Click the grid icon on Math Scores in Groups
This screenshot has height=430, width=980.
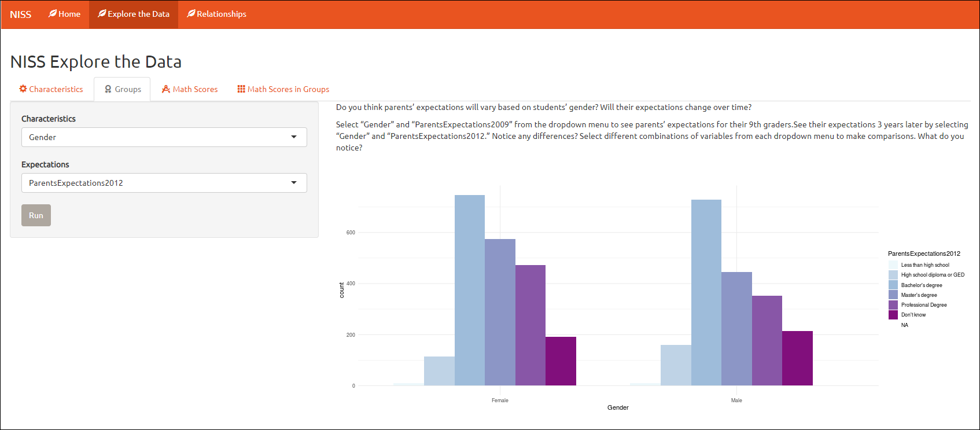pos(241,89)
